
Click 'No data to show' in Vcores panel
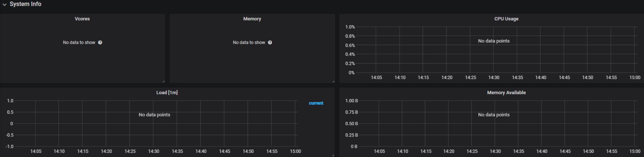[79, 43]
